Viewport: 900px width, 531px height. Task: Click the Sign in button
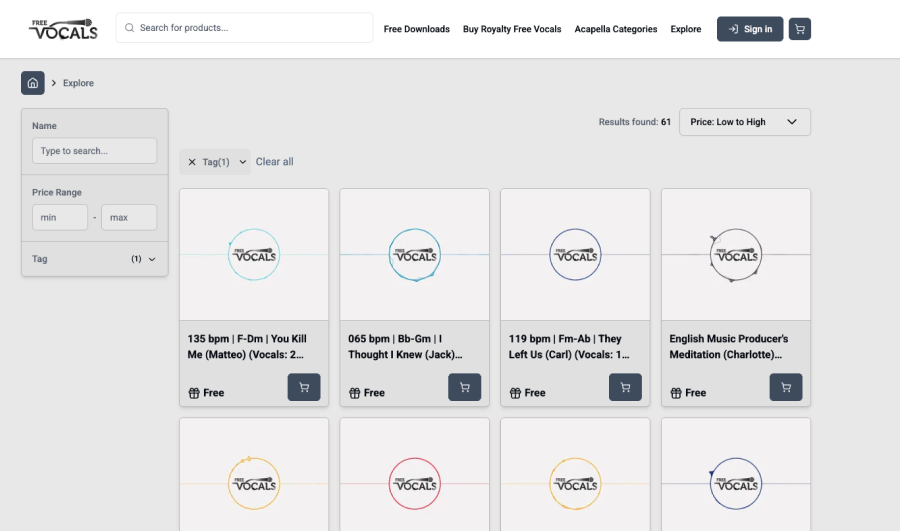(x=750, y=29)
